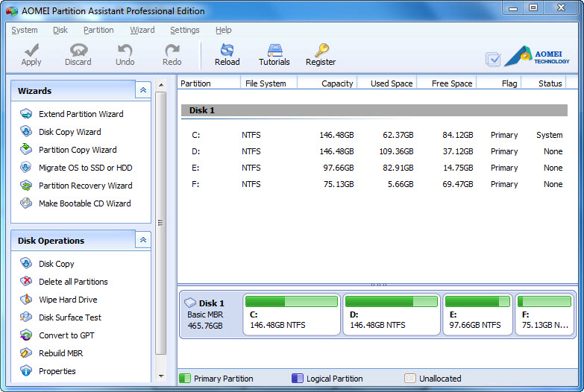Click the Undo arrow icon
Screen dimensions: 584x392
125,50
